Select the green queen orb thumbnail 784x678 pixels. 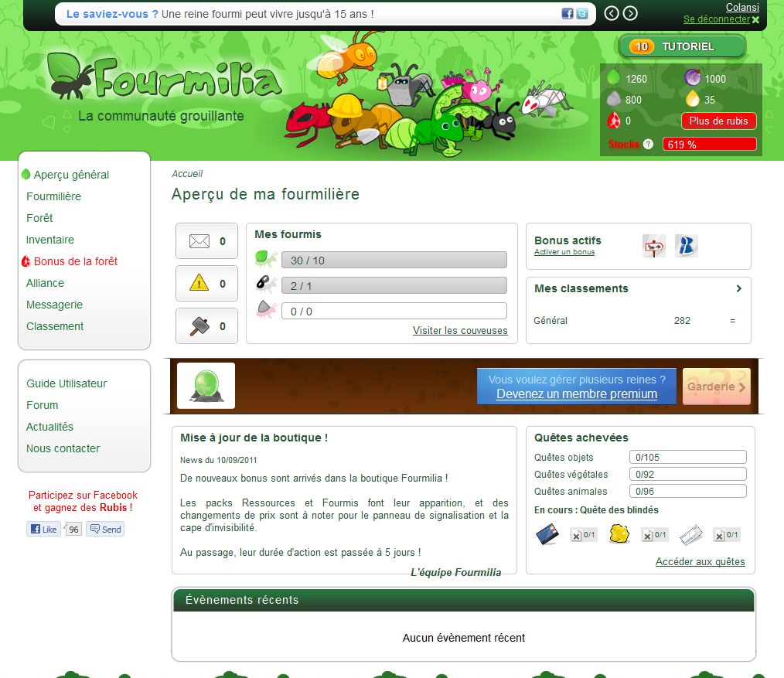[206, 386]
